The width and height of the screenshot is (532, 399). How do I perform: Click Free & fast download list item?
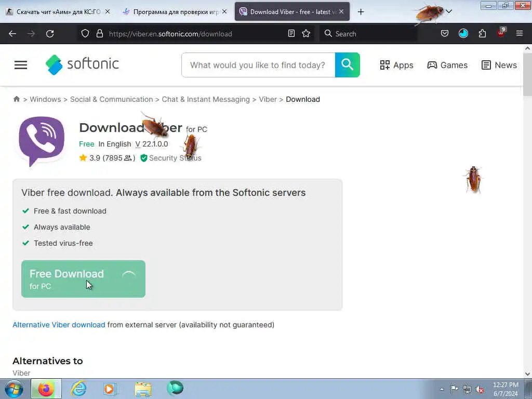70,211
